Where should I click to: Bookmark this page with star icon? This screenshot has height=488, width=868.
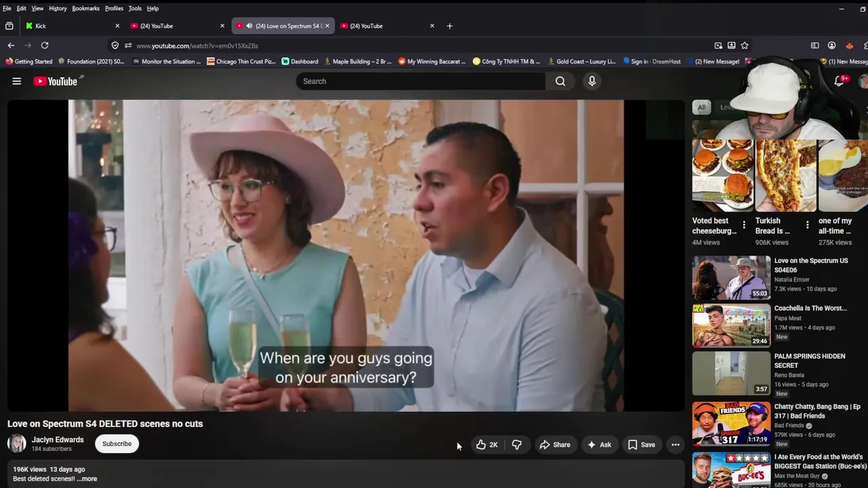click(x=745, y=45)
